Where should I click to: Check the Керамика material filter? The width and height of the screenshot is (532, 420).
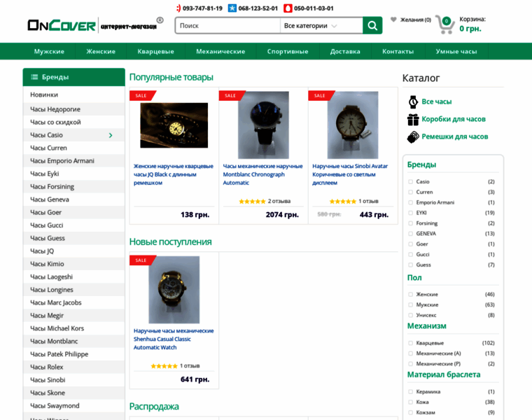click(x=410, y=392)
